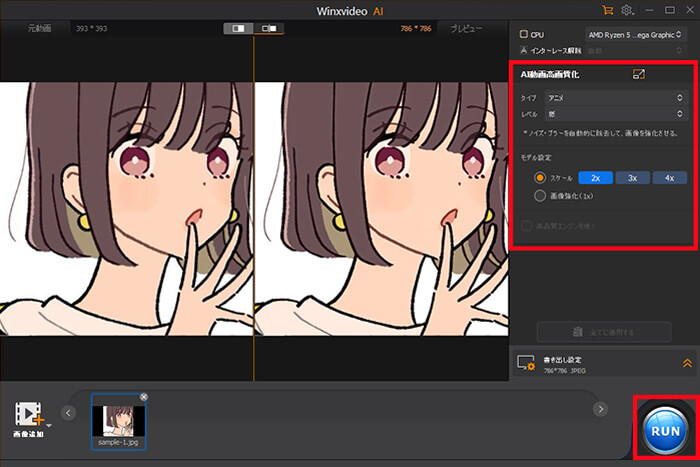Open the settings gear in title bar
The width and height of the screenshot is (700, 467).
point(627,10)
